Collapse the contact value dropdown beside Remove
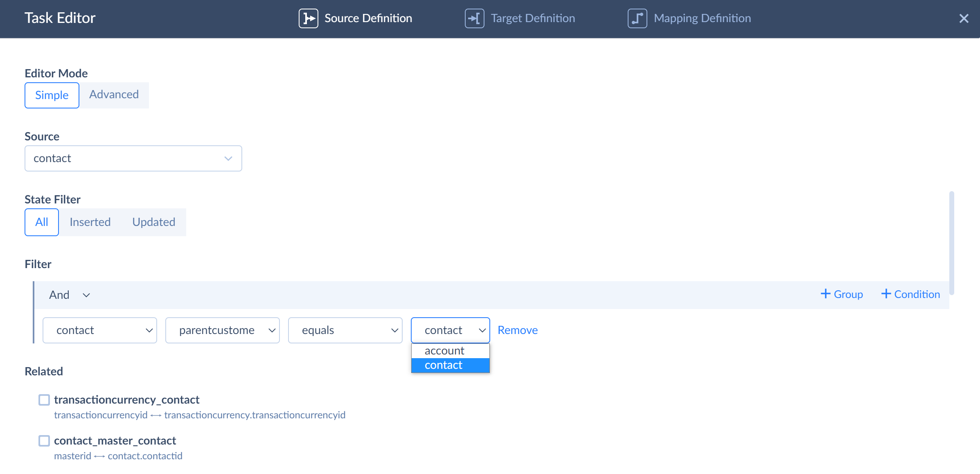This screenshot has width=980, height=474. coord(451,330)
